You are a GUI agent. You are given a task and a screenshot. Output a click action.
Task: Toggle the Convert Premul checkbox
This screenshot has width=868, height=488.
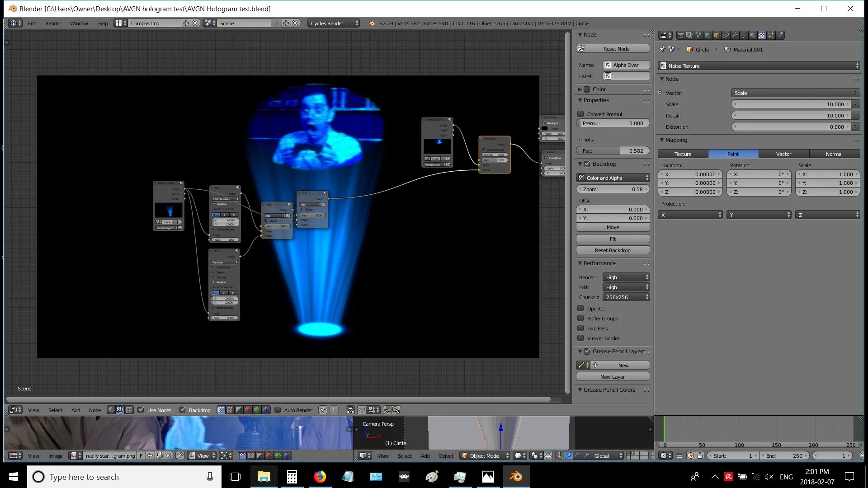tap(581, 113)
